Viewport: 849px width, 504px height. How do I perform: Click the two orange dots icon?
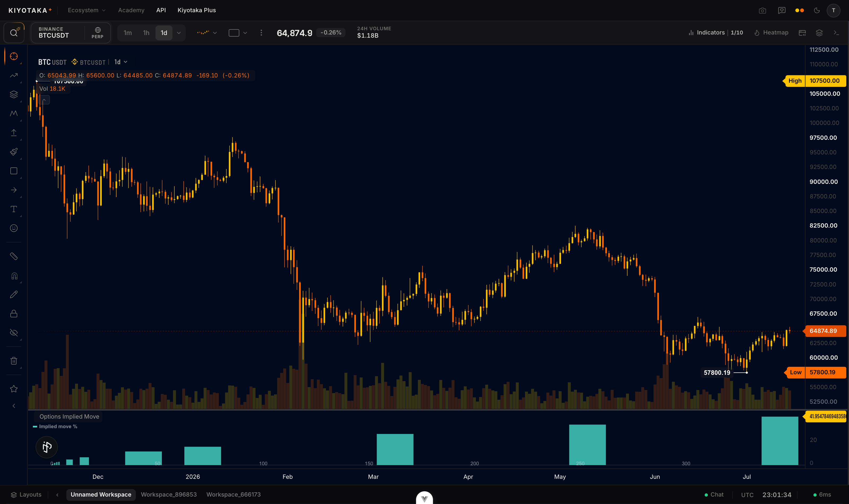[800, 10]
